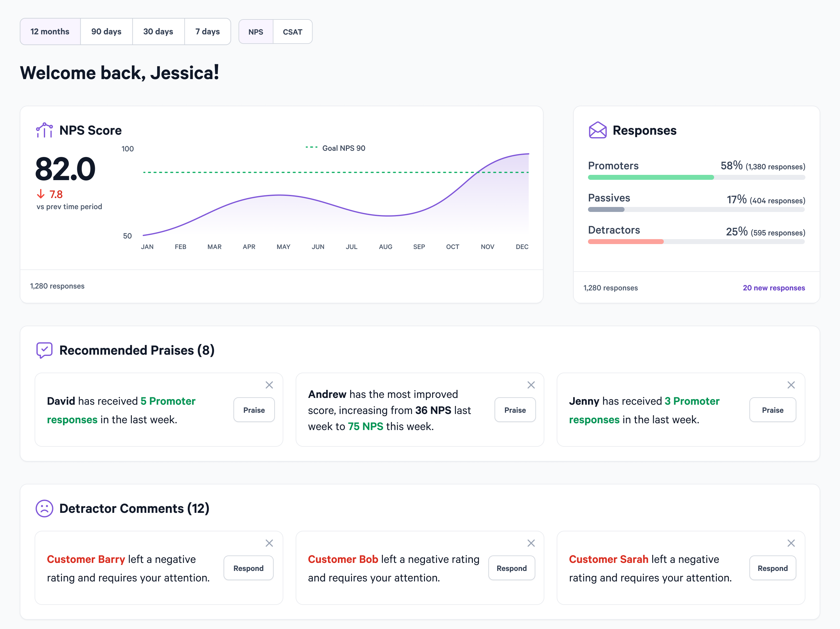Screen dimensions: 840x629
Task: Dismiss Andrew's most improved card
Action: [531, 385]
